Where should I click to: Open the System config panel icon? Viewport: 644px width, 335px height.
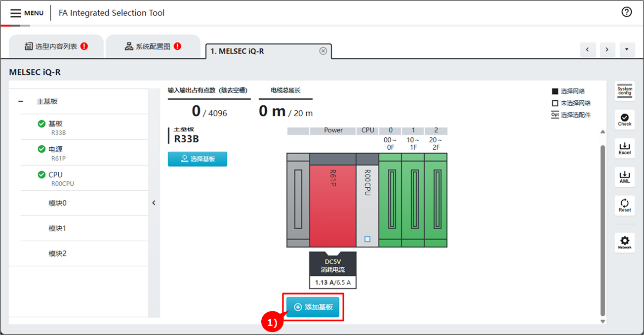625,91
